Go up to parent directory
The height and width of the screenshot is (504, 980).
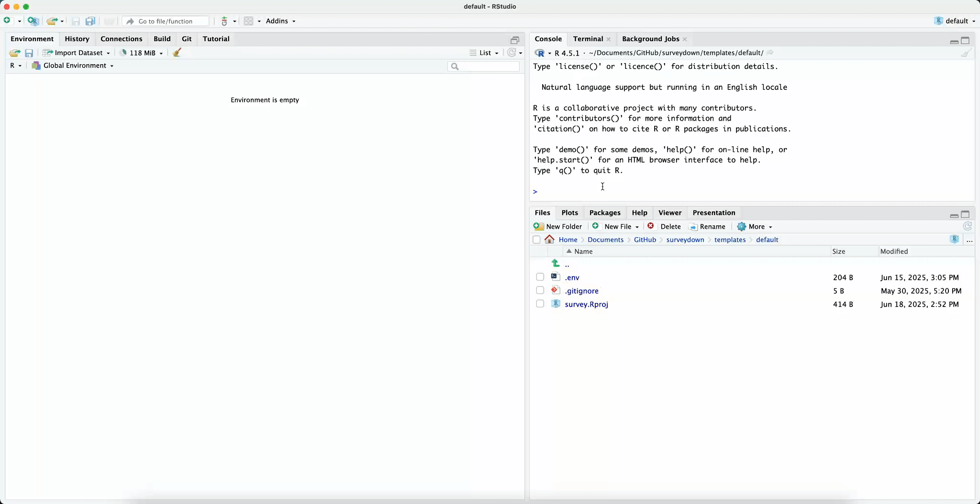pos(556,263)
